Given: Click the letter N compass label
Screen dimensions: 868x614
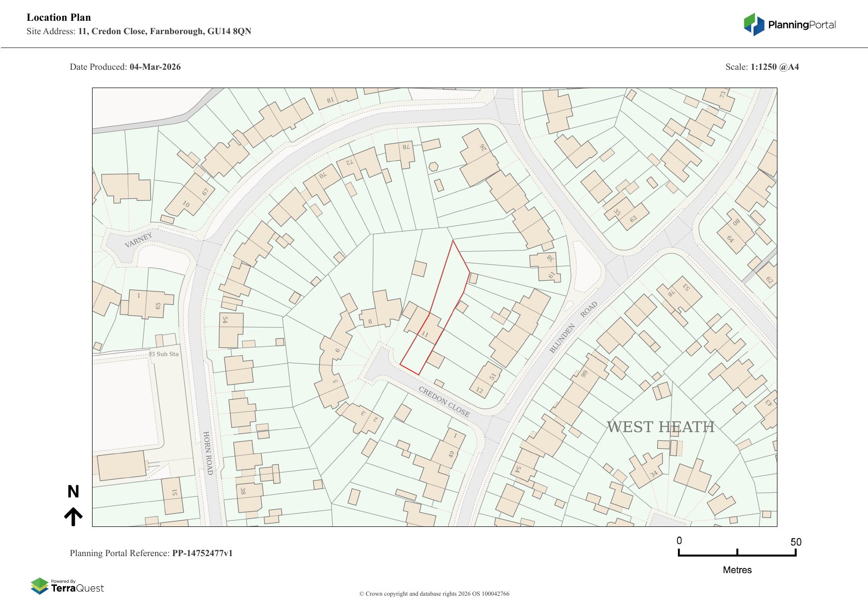Looking at the screenshot, I should click(73, 491).
